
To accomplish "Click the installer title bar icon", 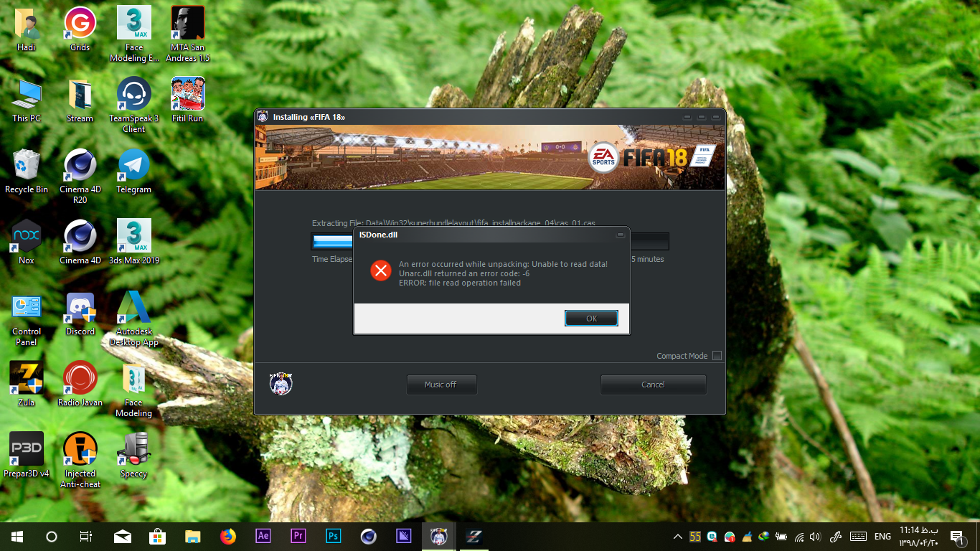I will (x=263, y=117).
